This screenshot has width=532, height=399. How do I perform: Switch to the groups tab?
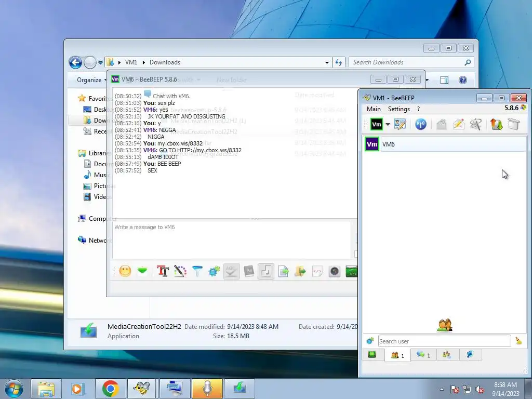point(446,355)
